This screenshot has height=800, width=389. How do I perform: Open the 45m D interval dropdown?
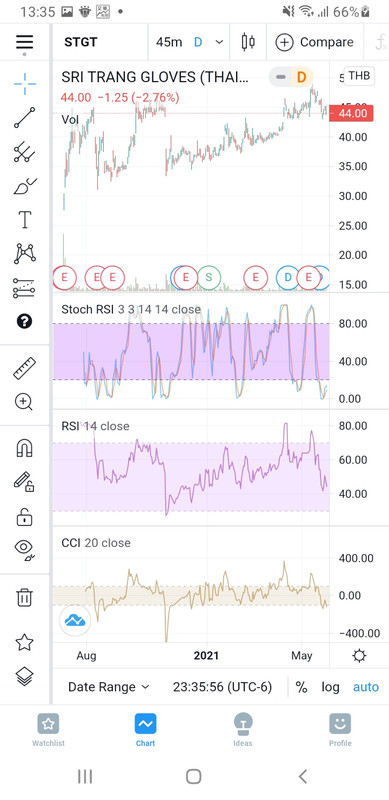(189, 42)
